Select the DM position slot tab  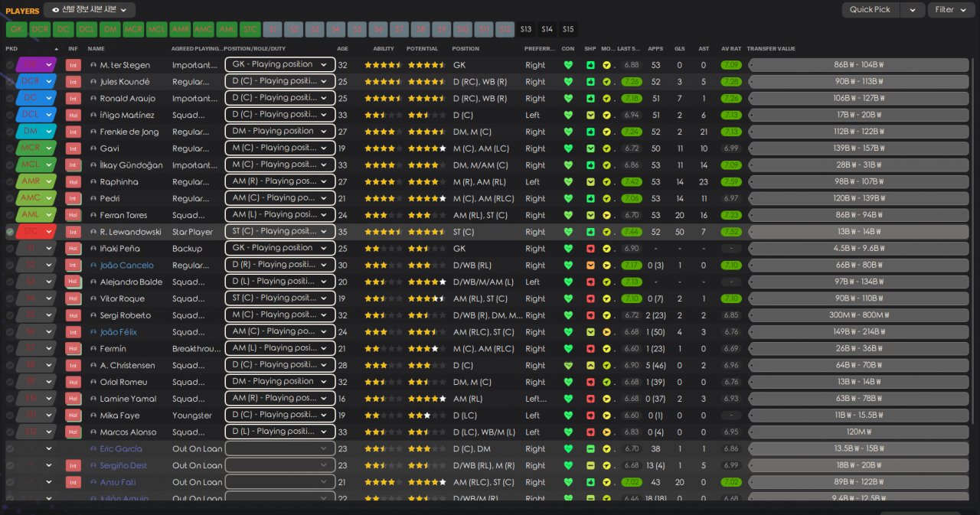click(x=109, y=30)
